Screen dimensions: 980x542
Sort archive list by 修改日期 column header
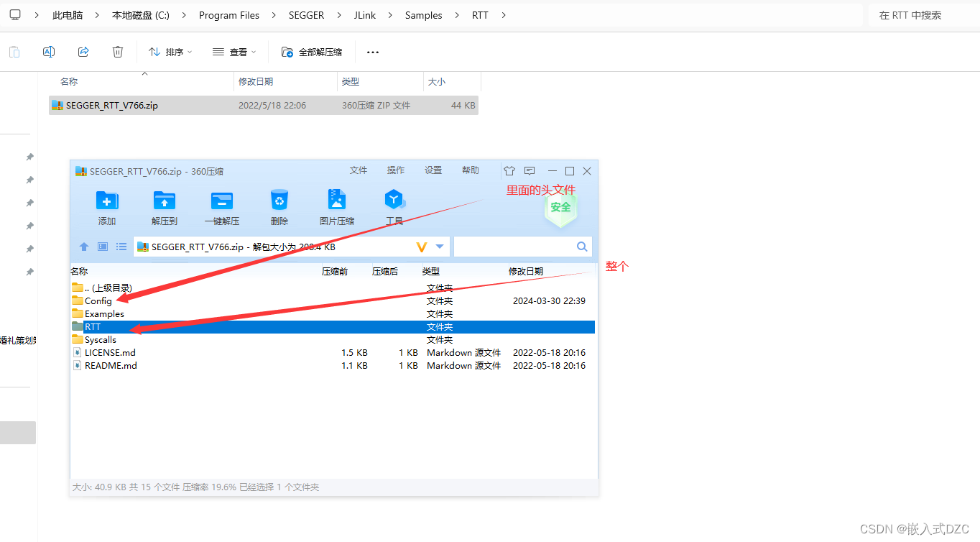click(526, 272)
